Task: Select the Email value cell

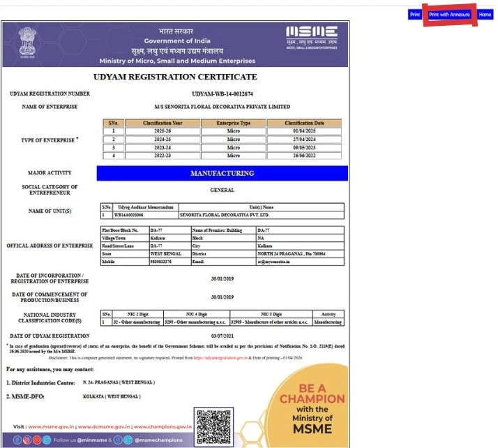Action: click(x=300, y=262)
